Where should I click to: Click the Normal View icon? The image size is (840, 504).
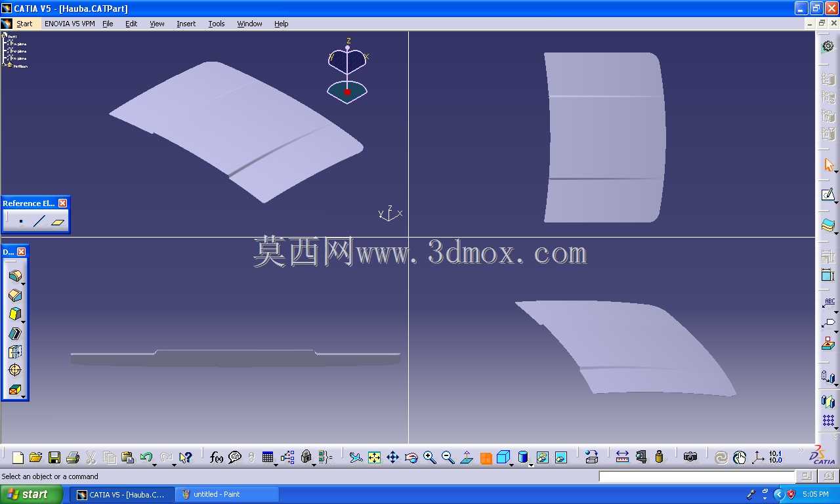click(x=467, y=457)
